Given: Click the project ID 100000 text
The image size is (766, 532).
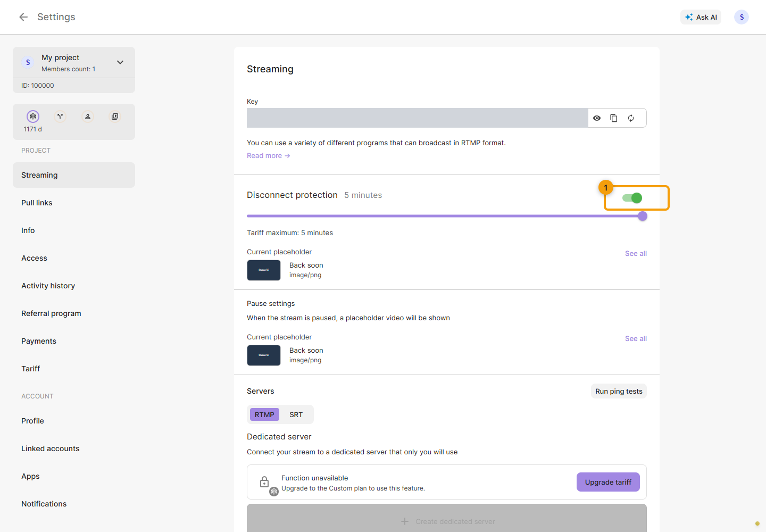Looking at the screenshot, I should coord(38,86).
